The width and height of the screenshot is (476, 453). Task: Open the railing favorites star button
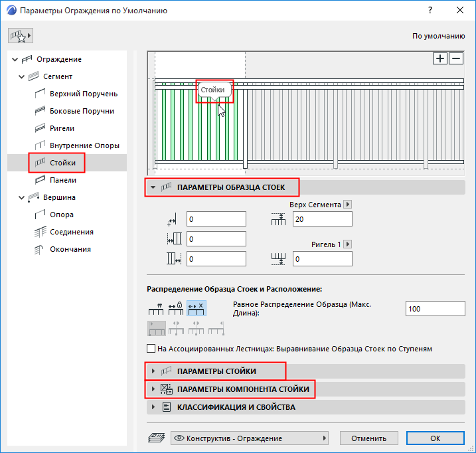click(x=21, y=36)
